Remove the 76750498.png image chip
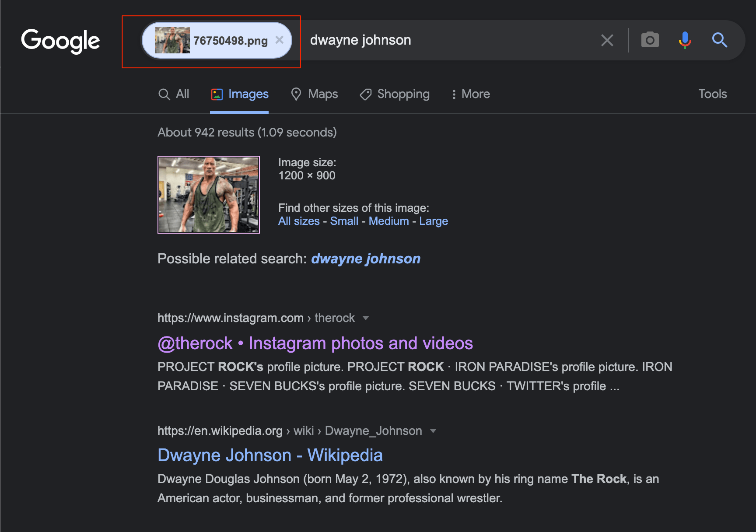This screenshot has width=756, height=532. pos(280,40)
